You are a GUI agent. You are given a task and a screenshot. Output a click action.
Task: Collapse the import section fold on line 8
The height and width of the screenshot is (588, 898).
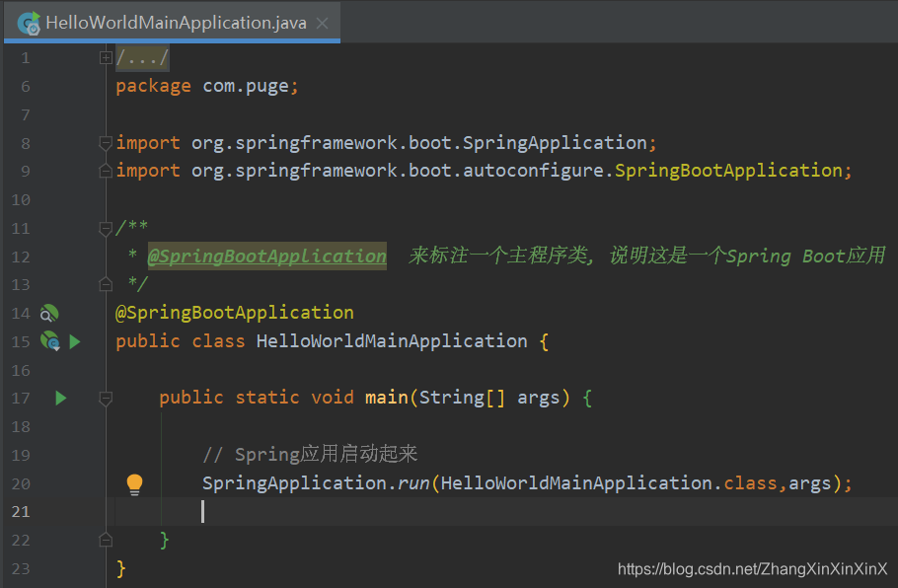(x=106, y=143)
